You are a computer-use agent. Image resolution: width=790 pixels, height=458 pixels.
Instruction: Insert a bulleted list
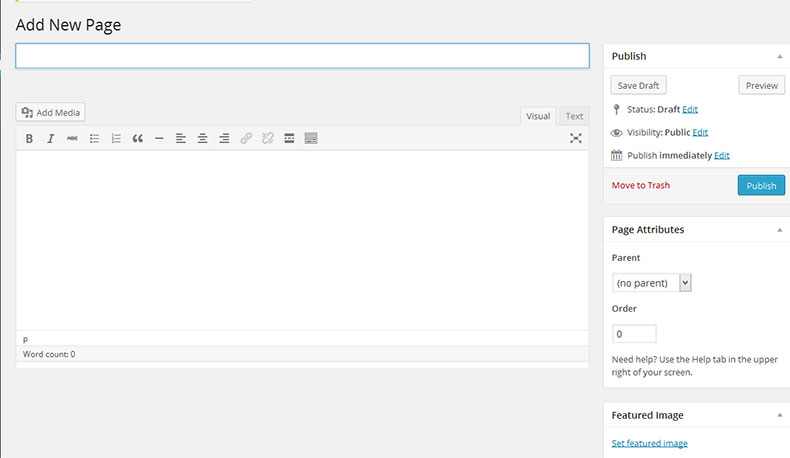pos(95,139)
